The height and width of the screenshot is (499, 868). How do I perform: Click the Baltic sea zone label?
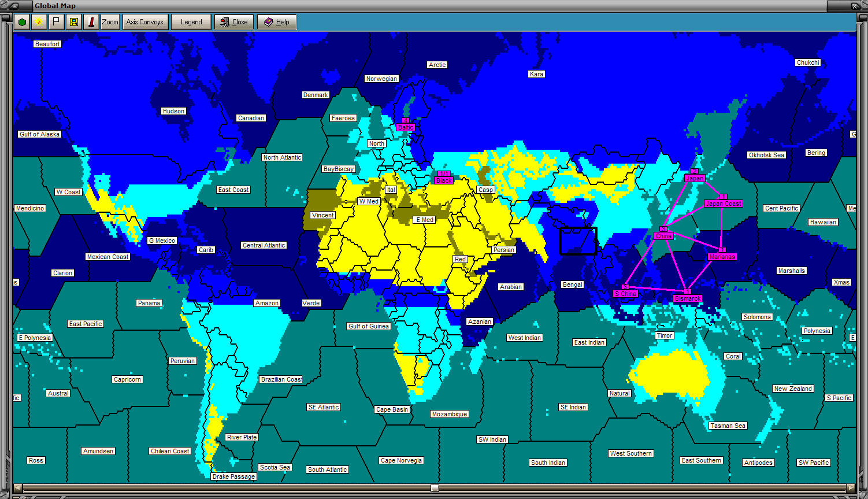pos(405,127)
